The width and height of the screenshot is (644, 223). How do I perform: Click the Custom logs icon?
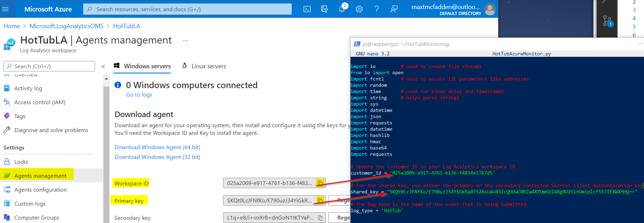tap(7, 203)
